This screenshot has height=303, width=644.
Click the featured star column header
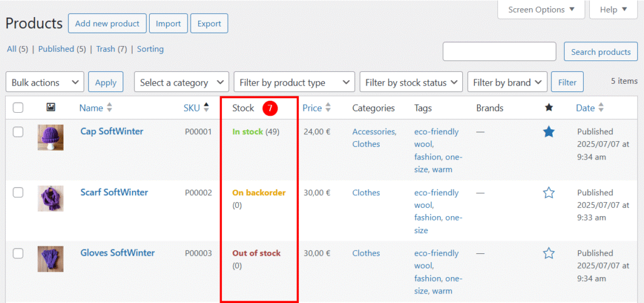[x=549, y=108]
